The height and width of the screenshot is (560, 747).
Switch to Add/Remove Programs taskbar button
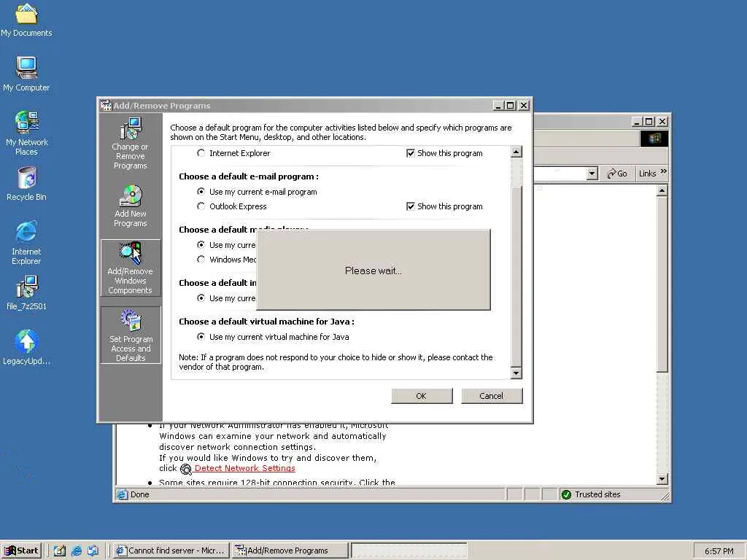(290, 551)
